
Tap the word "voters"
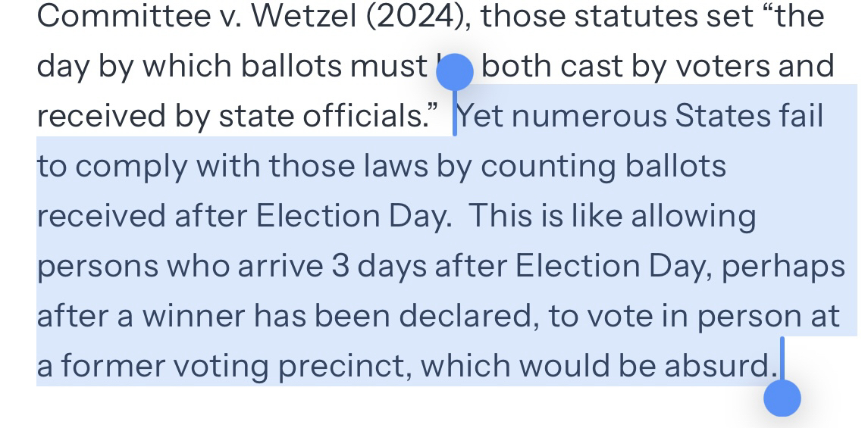(728, 67)
